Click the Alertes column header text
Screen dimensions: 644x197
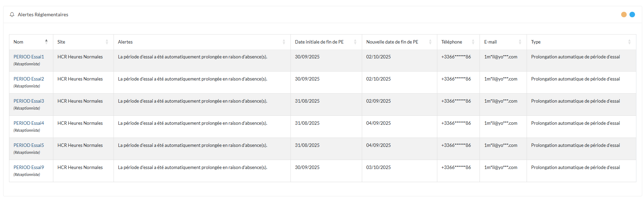point(125,42)
